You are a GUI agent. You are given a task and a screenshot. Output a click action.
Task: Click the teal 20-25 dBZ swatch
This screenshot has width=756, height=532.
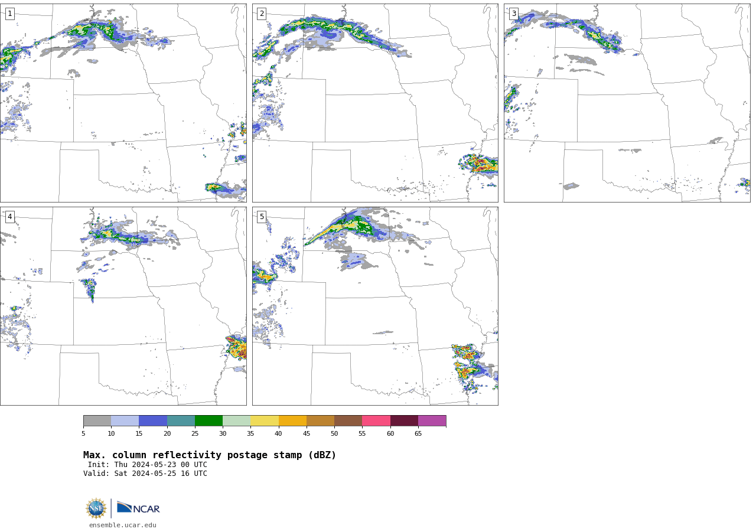[181, 420]
